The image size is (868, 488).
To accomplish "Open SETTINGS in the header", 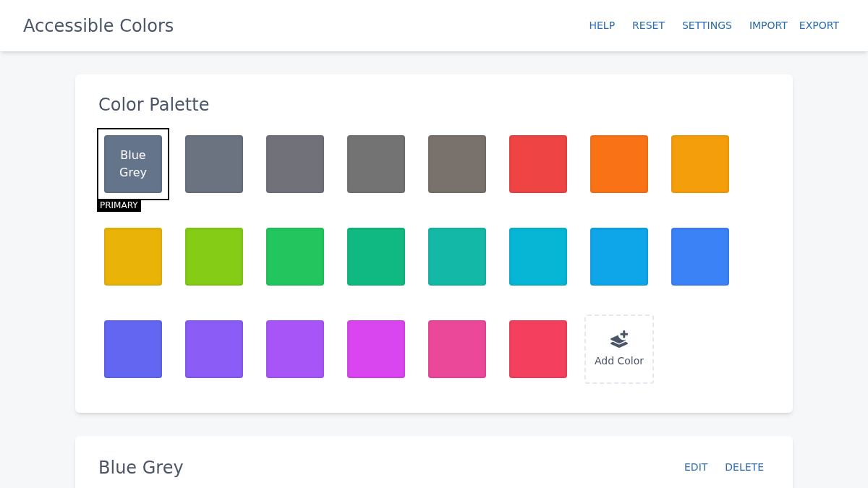I will point(707,25).
